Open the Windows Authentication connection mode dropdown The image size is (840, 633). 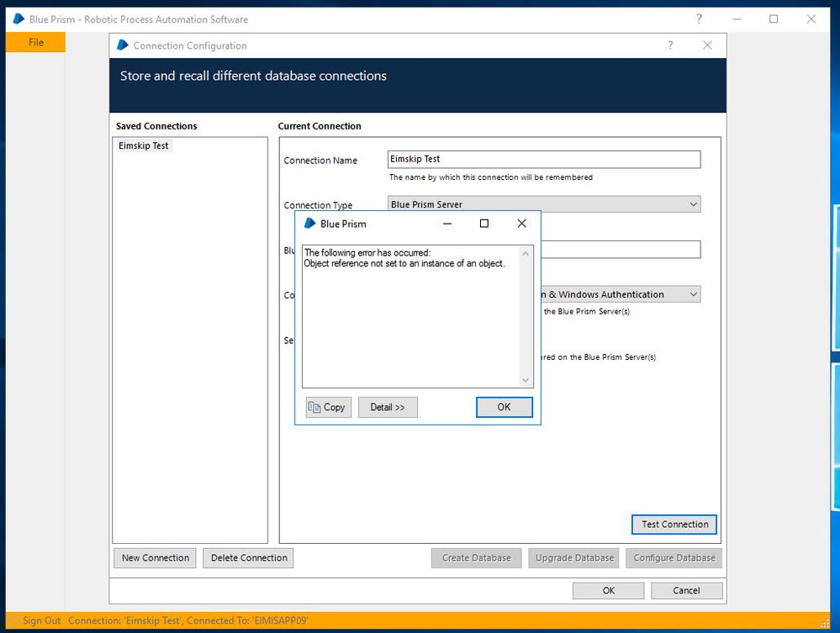pyautogui.click(x=621, y=294)
